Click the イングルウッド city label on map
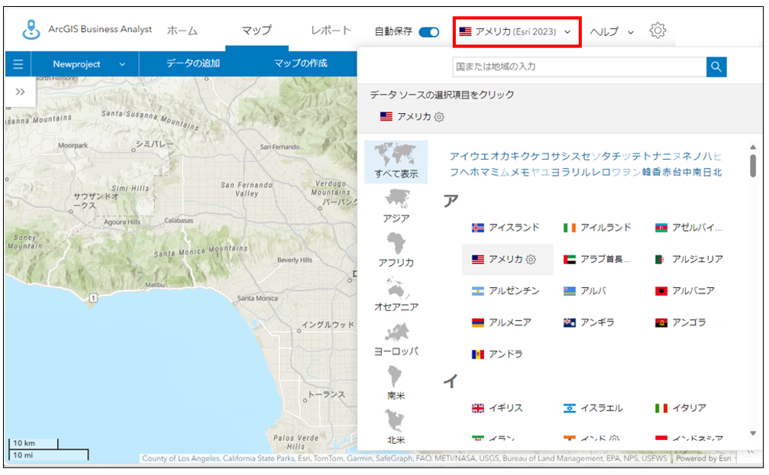The width and height of the screenshot is (769, 475). [x=328, y=325]
